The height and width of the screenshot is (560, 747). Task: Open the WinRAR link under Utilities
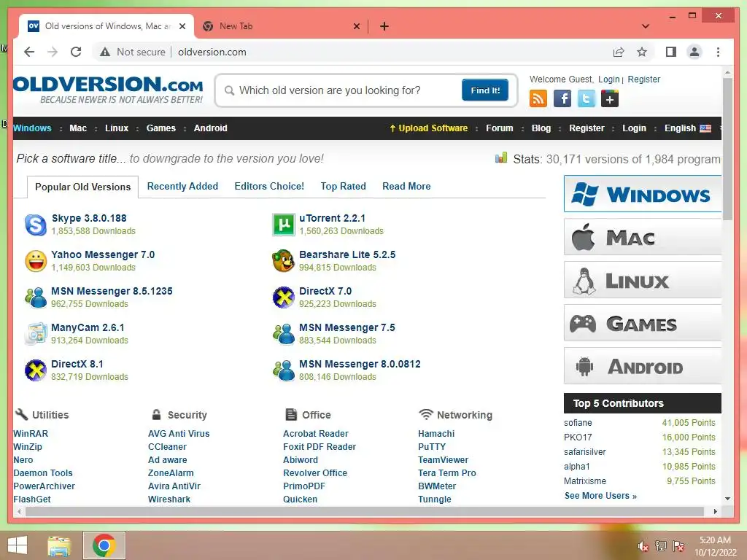pyautogui.click(x=31, y=434)
